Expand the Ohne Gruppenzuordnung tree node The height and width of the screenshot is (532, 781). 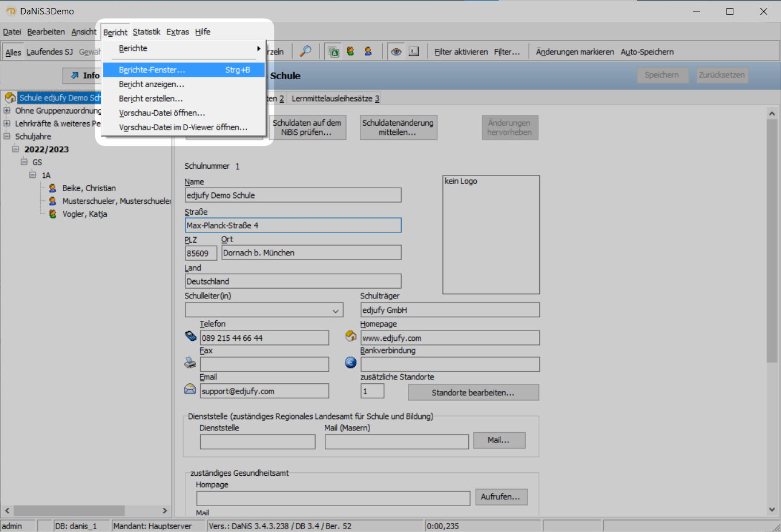(7, 110)
